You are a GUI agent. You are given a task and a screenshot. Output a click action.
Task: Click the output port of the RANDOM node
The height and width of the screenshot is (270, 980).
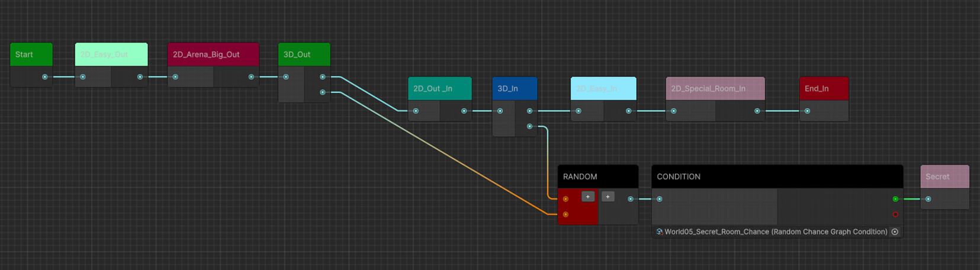click(x=630, y=199)
